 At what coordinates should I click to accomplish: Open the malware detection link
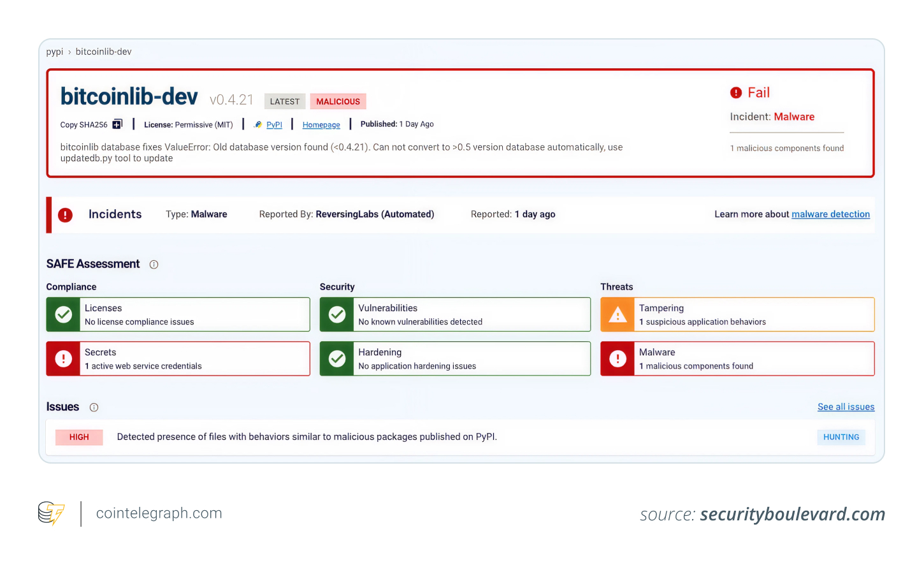coord(830,214)
